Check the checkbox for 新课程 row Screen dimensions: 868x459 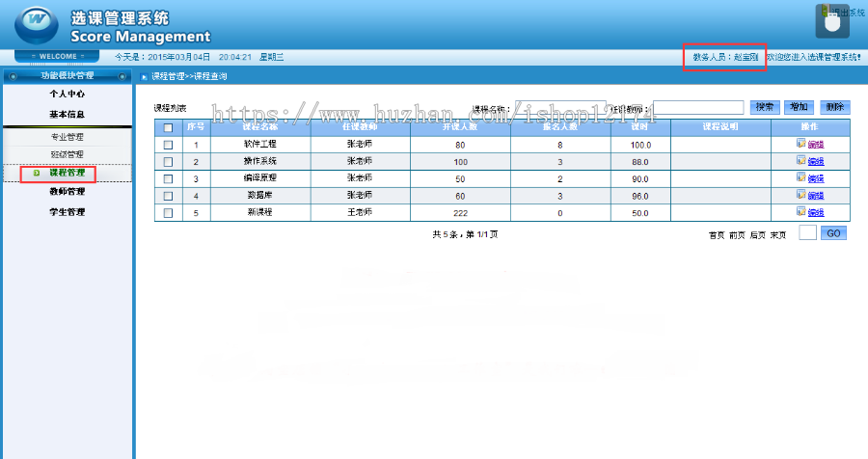[168, 213]
